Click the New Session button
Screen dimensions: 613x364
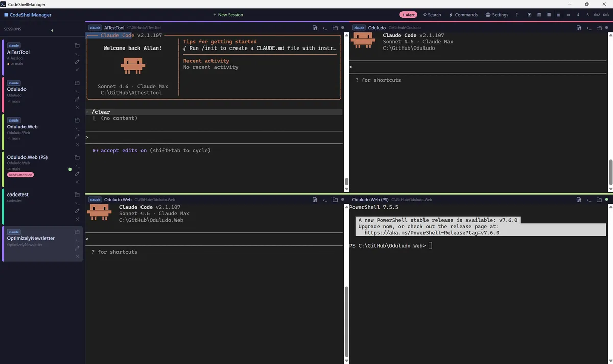click(x=227, y=15)
